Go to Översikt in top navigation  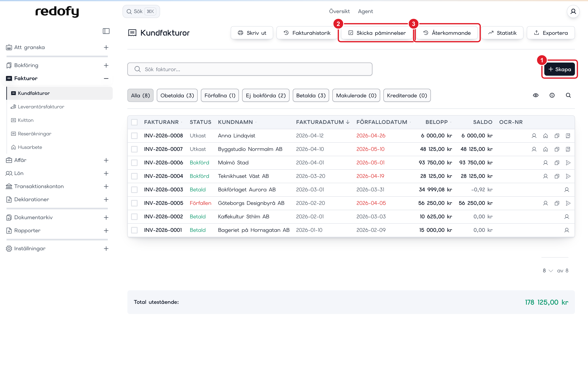point(339,11)
